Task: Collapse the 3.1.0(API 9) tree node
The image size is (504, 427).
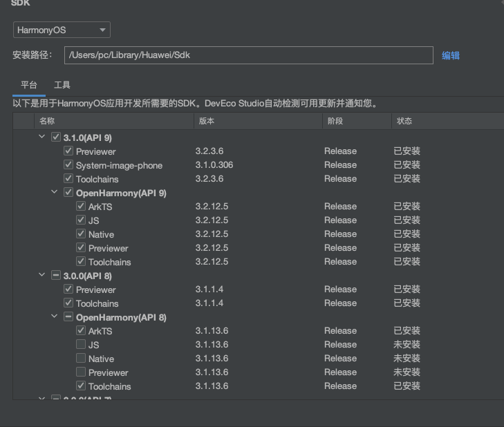Action: tap(41, 137)
